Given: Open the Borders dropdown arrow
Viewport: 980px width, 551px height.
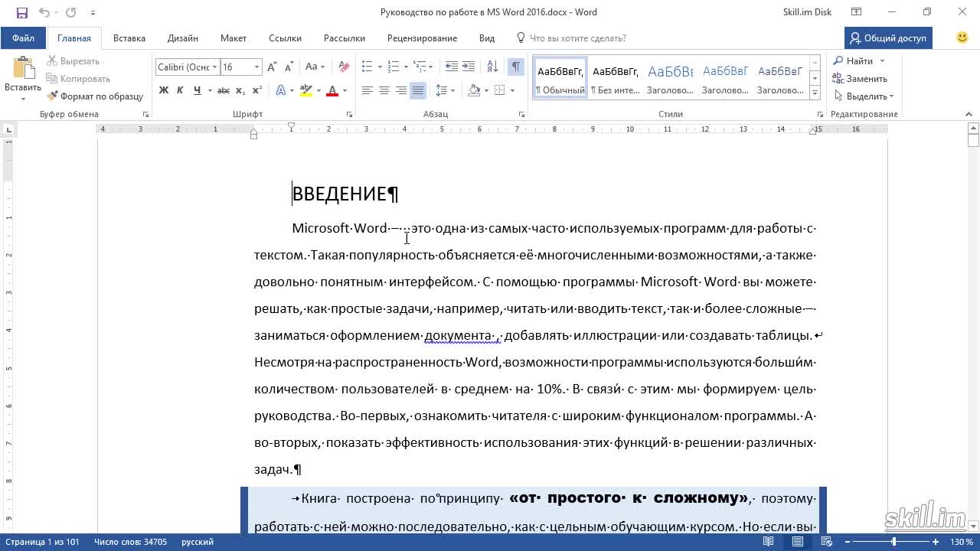Looking at the screenshot, I should pyautogui.click(x=512, y=90).
